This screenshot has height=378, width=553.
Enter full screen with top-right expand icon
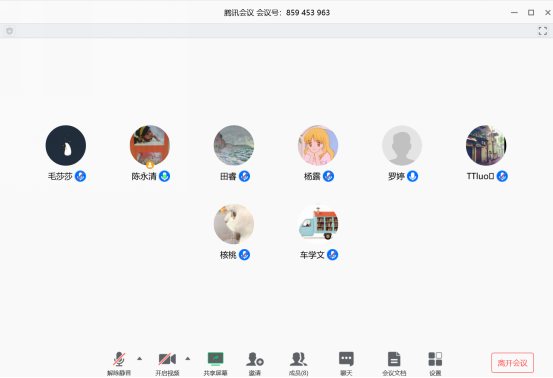(543, 31)
